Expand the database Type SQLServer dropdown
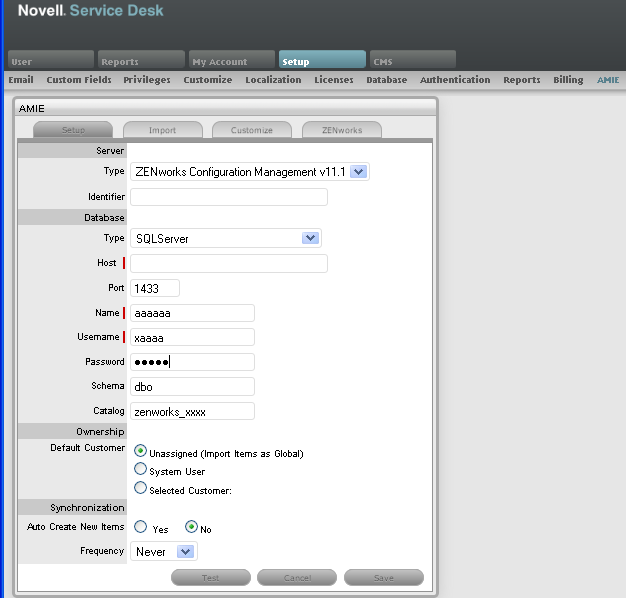The image size is (626, 598). [x=310, y=238]
